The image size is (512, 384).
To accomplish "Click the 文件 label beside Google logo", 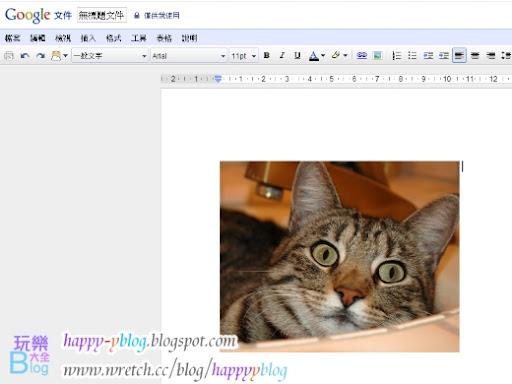I will tap(63, 15).
